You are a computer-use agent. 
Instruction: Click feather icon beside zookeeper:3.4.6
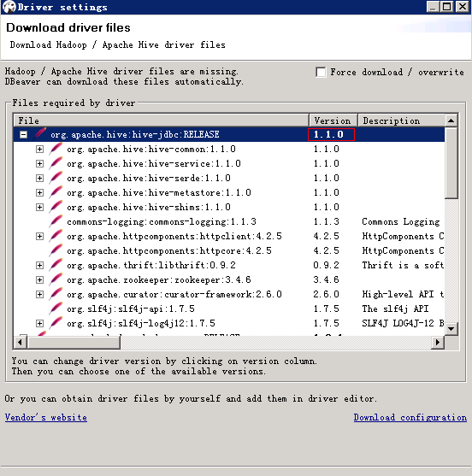pyautogui.click(x=56, y=279)
